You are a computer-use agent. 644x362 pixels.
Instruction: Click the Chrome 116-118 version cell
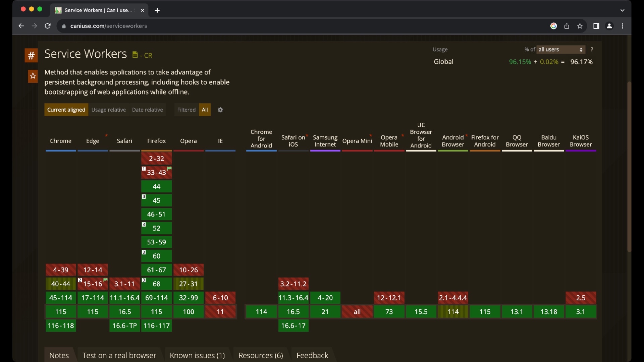61,326
